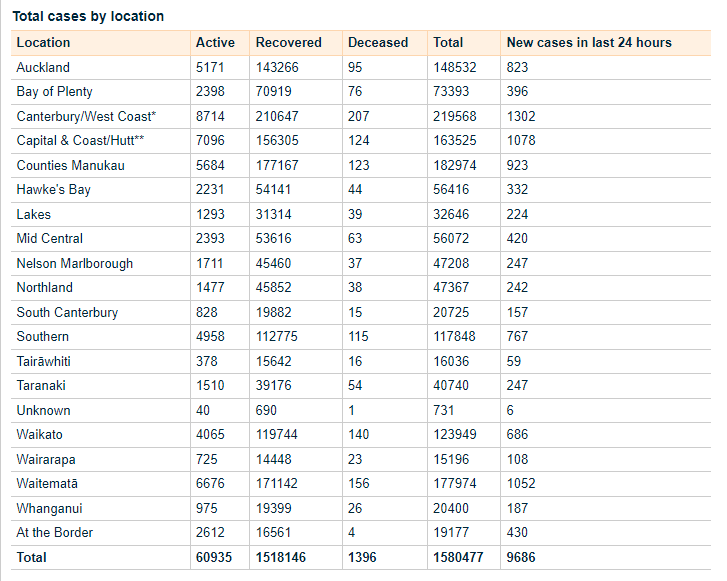Select the total active cases value 60935

[215, 557]
